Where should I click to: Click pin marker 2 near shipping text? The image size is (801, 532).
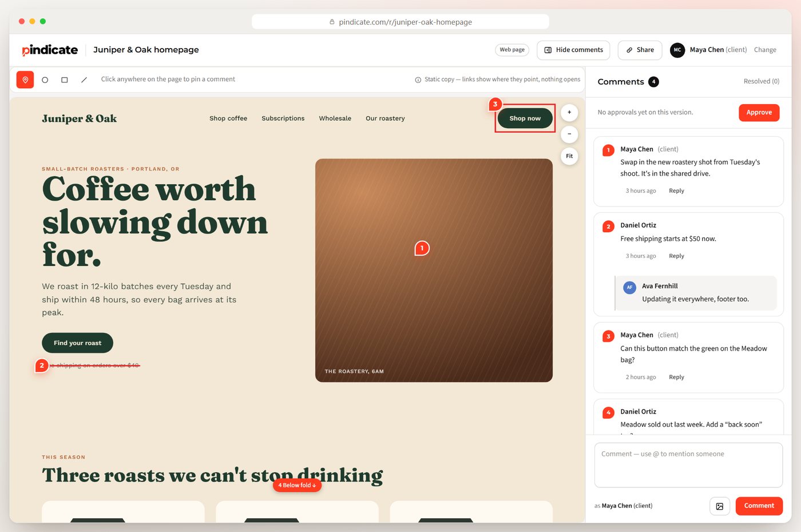42,366
